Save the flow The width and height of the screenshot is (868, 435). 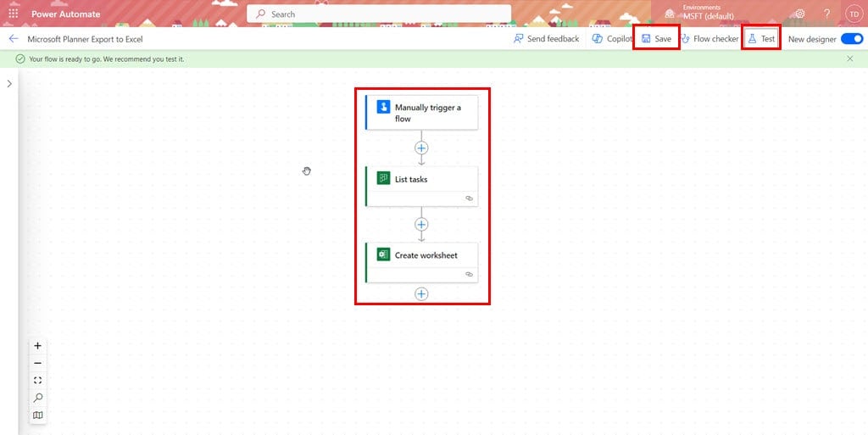(657, 39)
